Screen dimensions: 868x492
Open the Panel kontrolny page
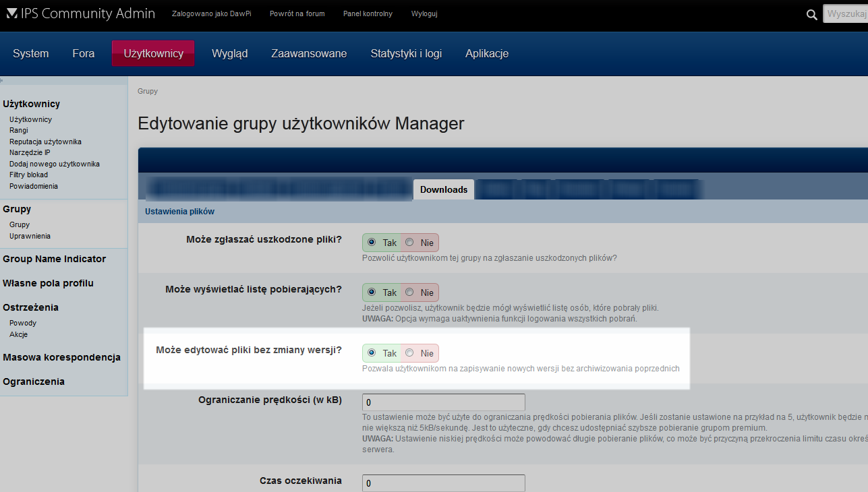pyautogui.click(x=368, y=13)
